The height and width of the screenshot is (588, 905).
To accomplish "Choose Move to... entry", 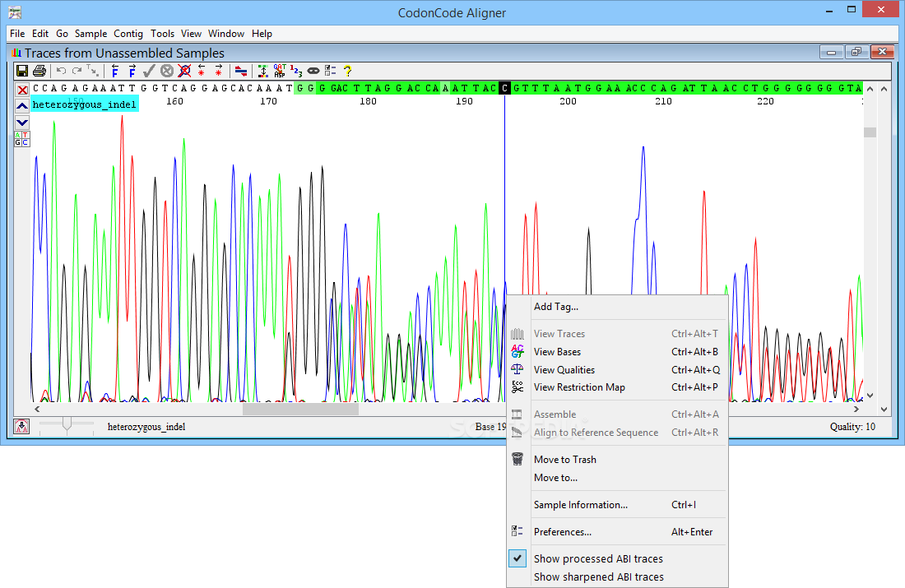I will coord(618,477).
